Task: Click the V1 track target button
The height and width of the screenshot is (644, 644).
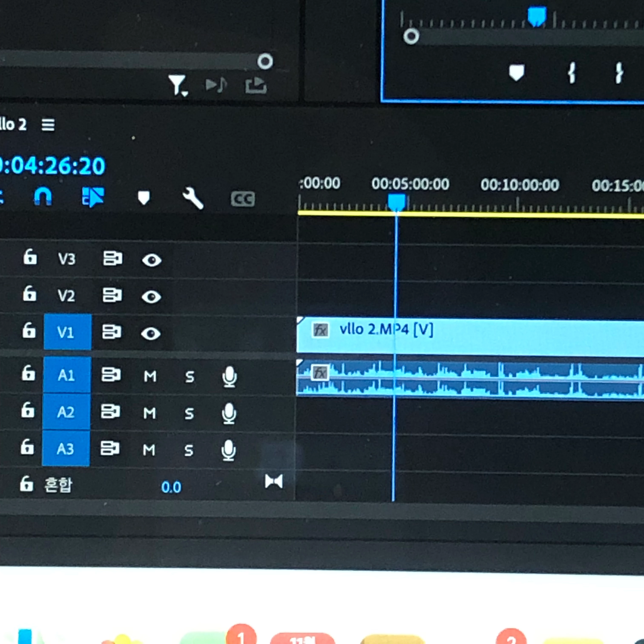Action: click(x=67, y=332)
